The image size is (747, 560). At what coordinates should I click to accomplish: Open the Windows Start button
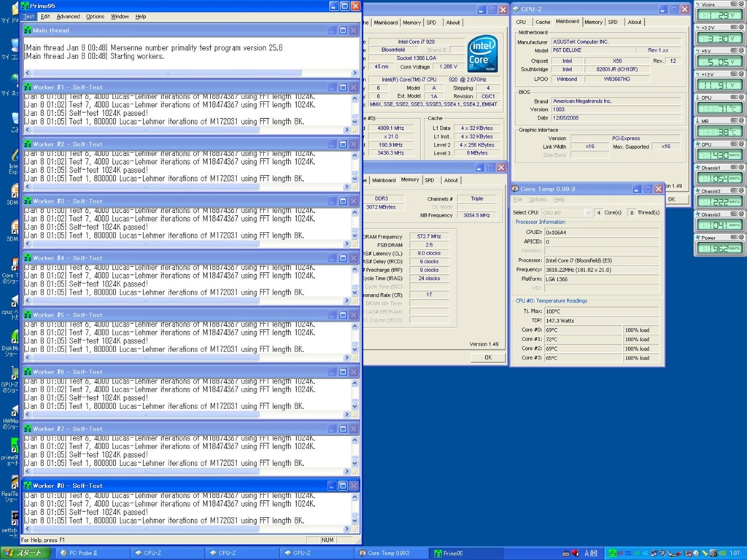point(26,553)
